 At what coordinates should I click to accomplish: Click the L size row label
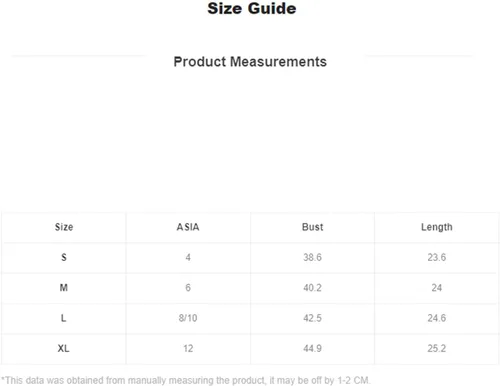point(64,318)
